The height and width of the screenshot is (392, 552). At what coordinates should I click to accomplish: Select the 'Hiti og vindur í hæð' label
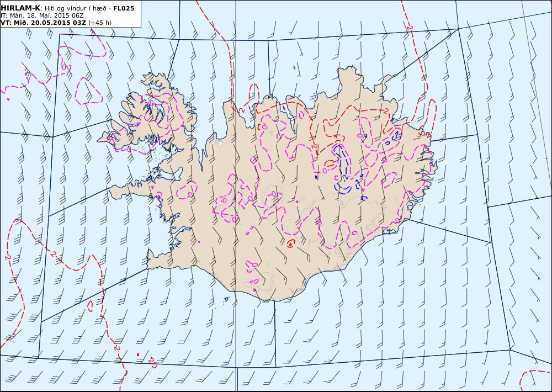(75, 8)
